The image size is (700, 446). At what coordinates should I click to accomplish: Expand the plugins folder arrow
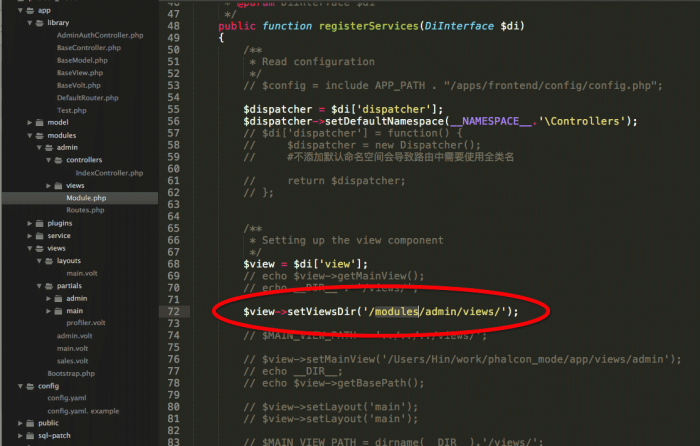29,223
